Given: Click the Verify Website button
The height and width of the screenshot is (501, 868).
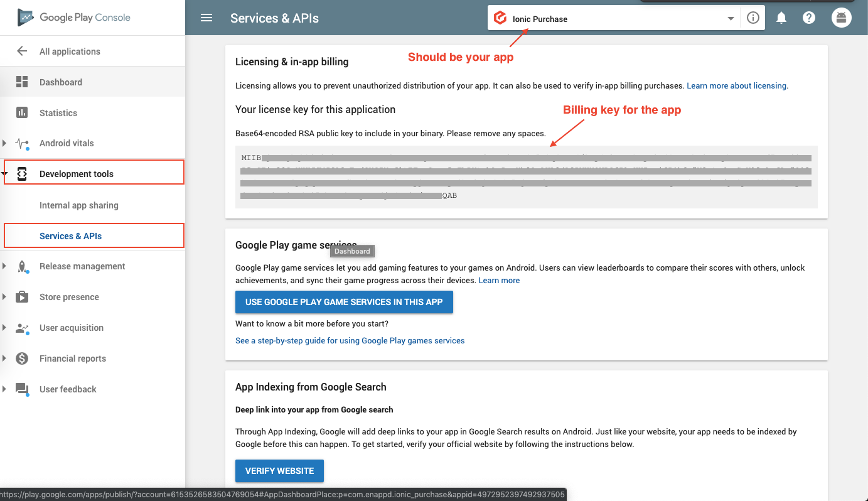Looking at the screenshot, I should (x=279, y=471).
